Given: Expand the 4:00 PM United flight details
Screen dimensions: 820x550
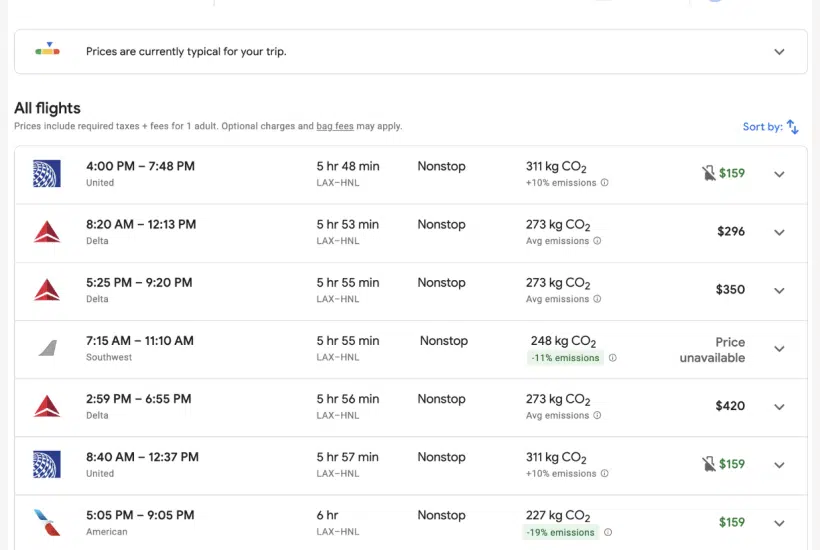Looking at the screenshot, I should click(779, 174).
